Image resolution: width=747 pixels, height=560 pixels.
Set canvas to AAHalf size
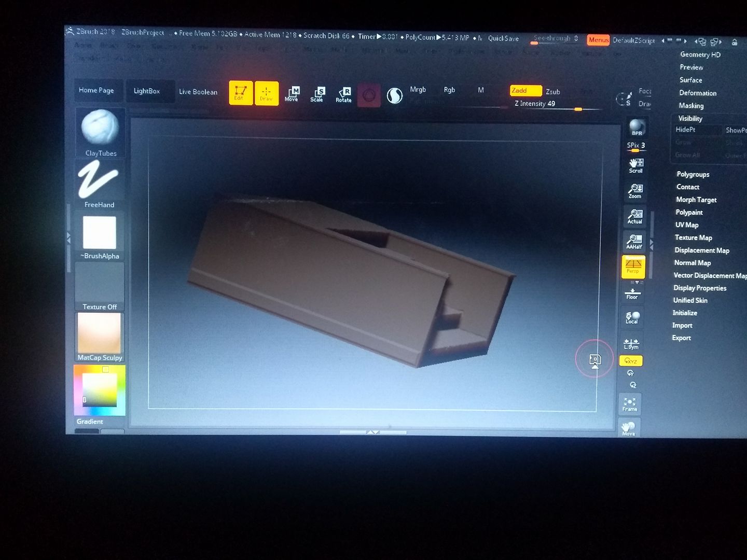point(634,241)
